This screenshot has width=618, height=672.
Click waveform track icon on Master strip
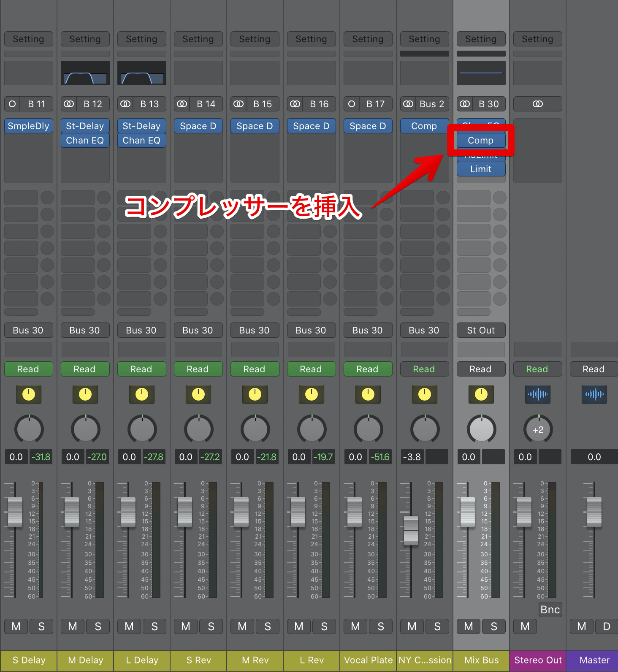(594, 394)
